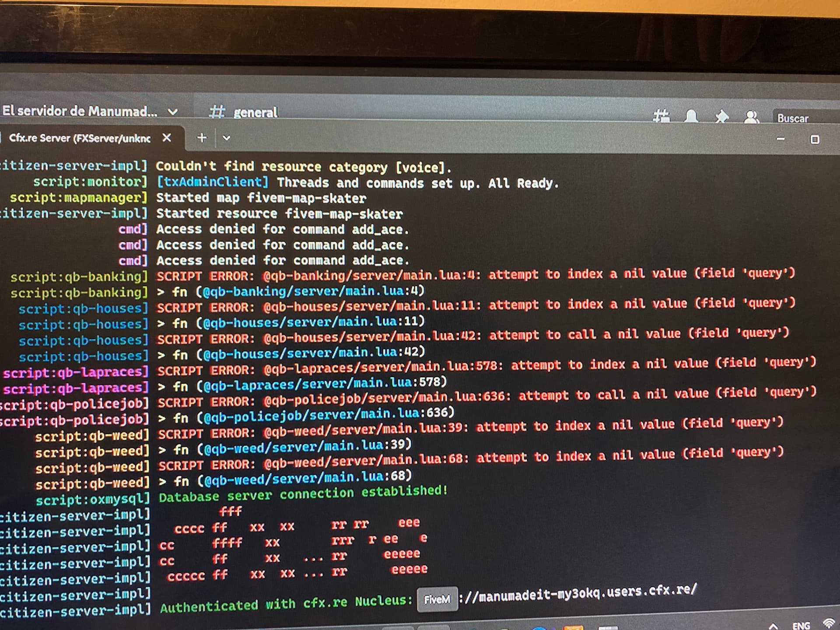Screen dimensions: 840x630
Task: Click the FiveM tooltip label
Action: (437, 599)
